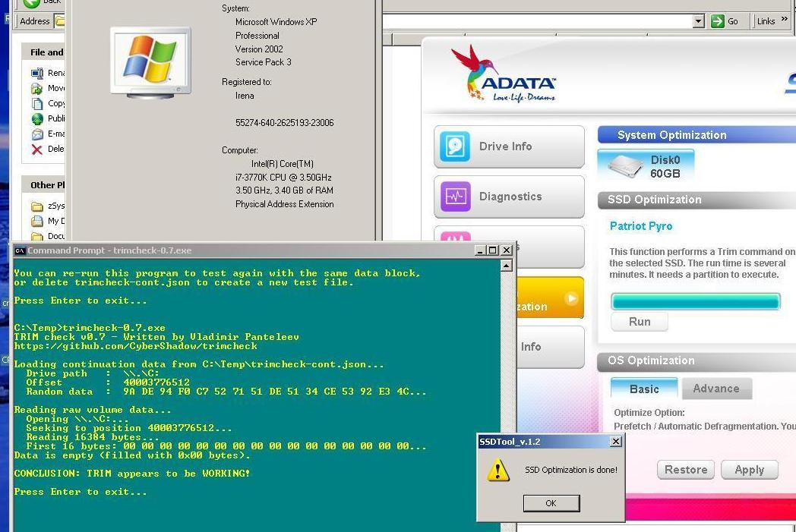The width and height of the screenshot is (796, 532).
Task: Click the Command Prompt title bar icon
Action: tap(20, 250)
